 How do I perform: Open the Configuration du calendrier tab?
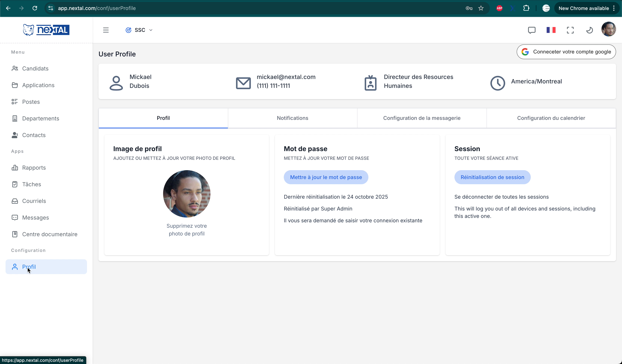[551, 118]
